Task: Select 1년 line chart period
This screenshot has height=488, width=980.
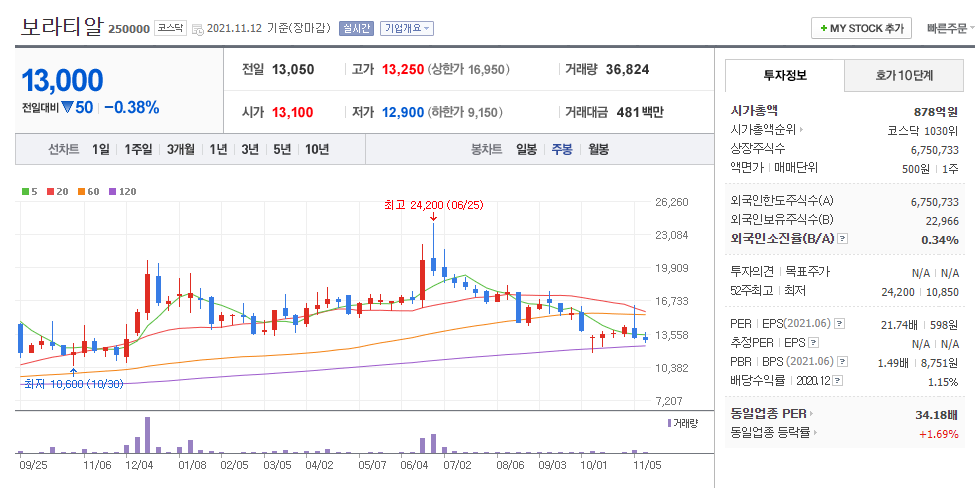Action: click(218, 149)
